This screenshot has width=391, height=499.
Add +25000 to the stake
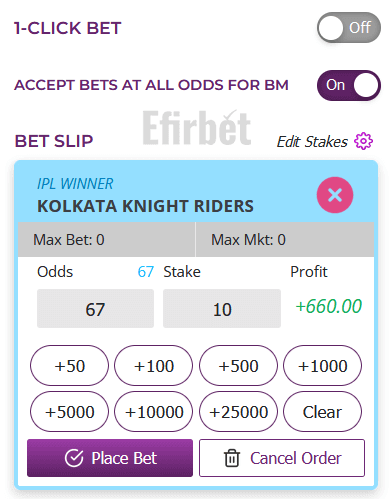coord(238,412)
